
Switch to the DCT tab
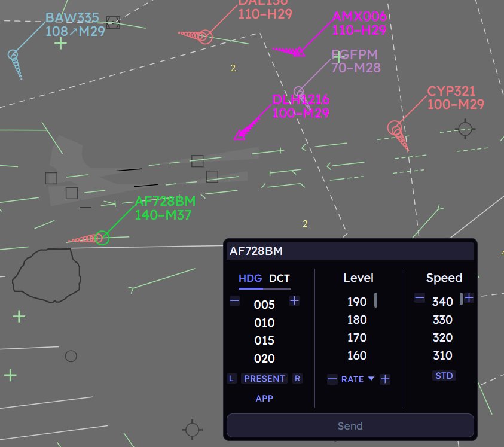point(279,278)
